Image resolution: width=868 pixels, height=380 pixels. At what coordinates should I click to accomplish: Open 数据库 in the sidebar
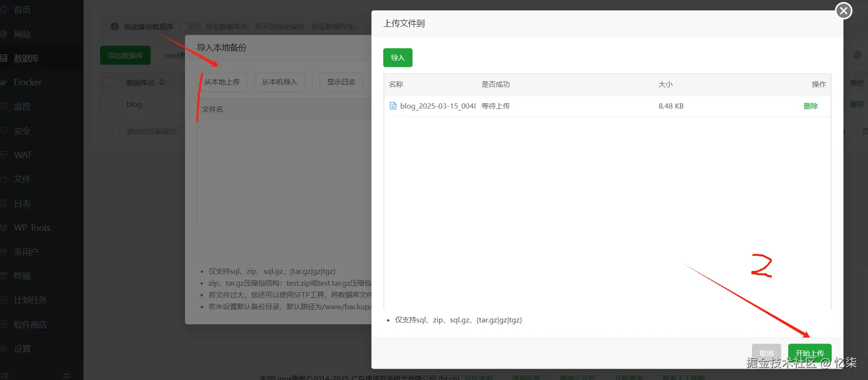click(x=26, y=59)
